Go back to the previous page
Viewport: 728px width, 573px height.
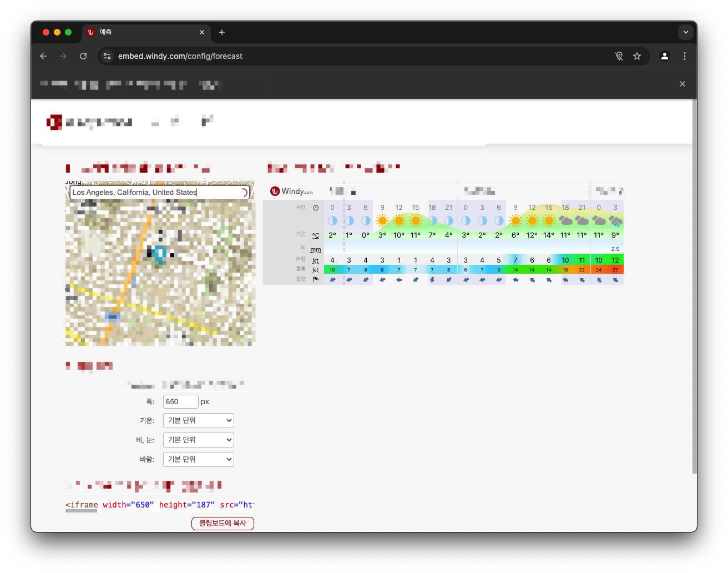click(x=43, y=56)
